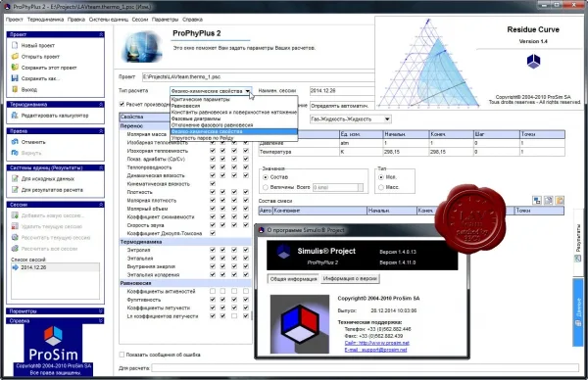Toggle the Коэффициент Джоуля-Томсона checkbox

pos(213,233)
